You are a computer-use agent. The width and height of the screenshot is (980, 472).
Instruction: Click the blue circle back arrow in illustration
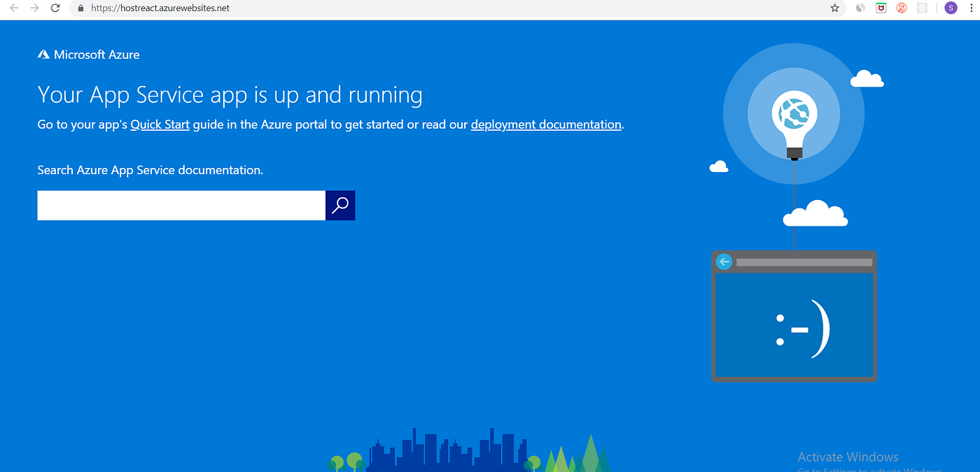coord(724,261)
